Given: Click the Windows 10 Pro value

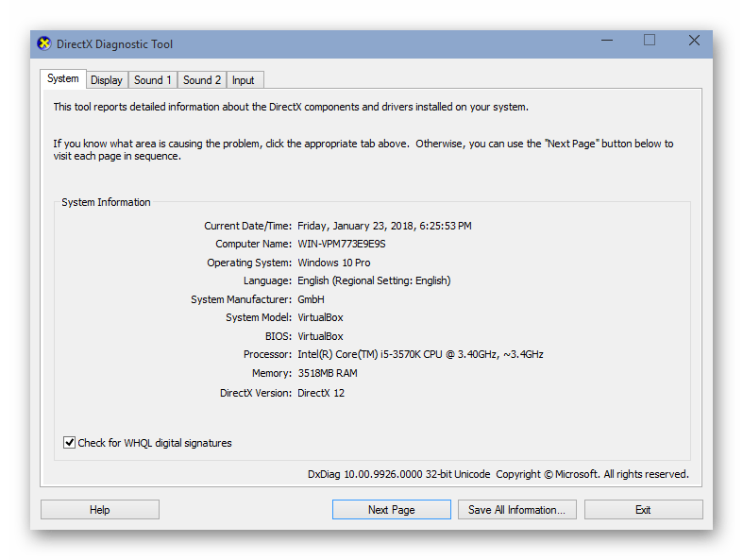Looking at the screenshot, I should 334,263.
